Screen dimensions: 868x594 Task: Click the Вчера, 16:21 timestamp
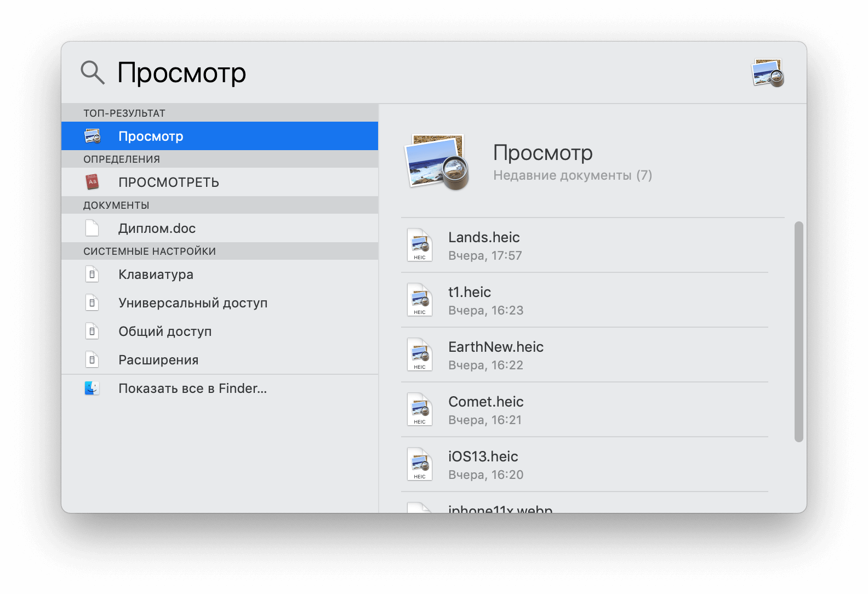point(485,420)
